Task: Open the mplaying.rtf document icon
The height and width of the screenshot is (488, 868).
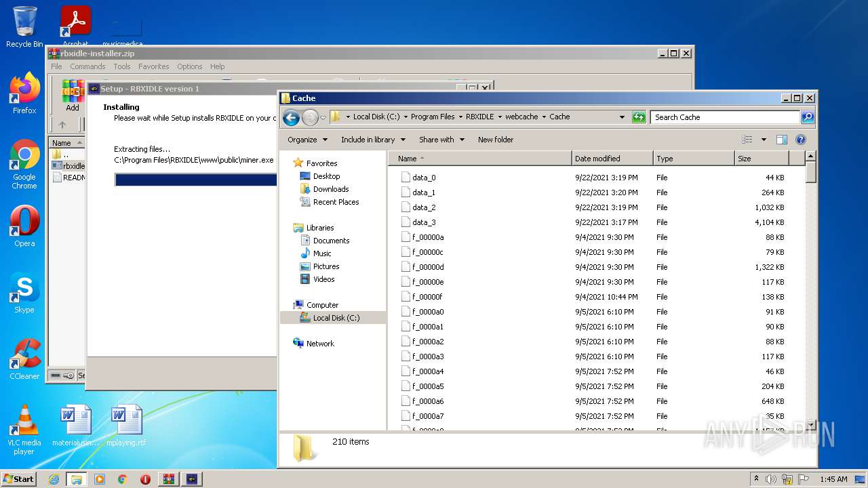Action: coord(126,426)
